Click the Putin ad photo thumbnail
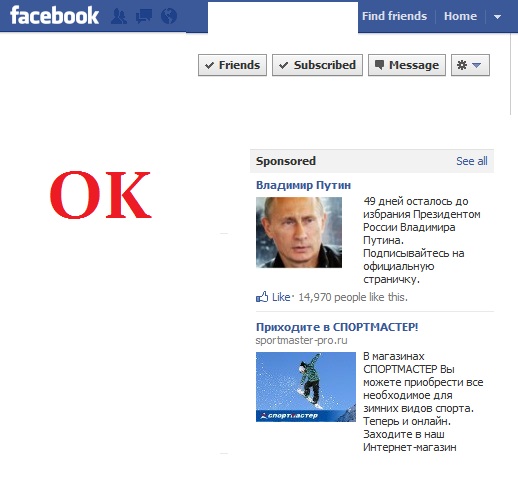Image resolution: width=518 pixels, height=483 pixels. 299,232
